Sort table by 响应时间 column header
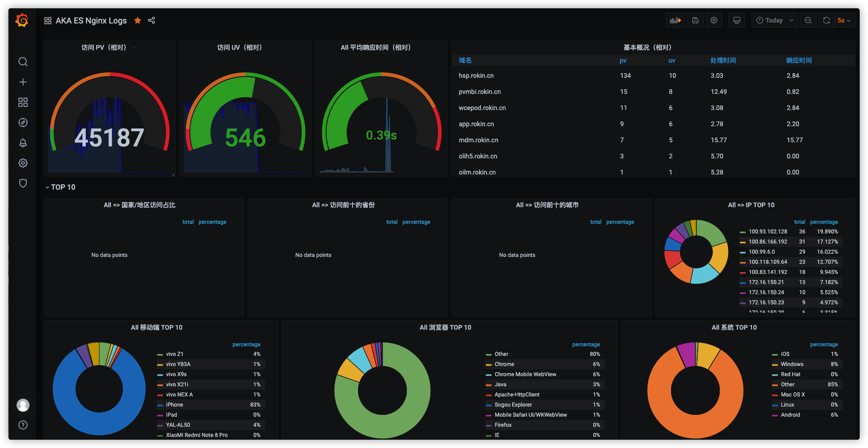 (799, 60)
